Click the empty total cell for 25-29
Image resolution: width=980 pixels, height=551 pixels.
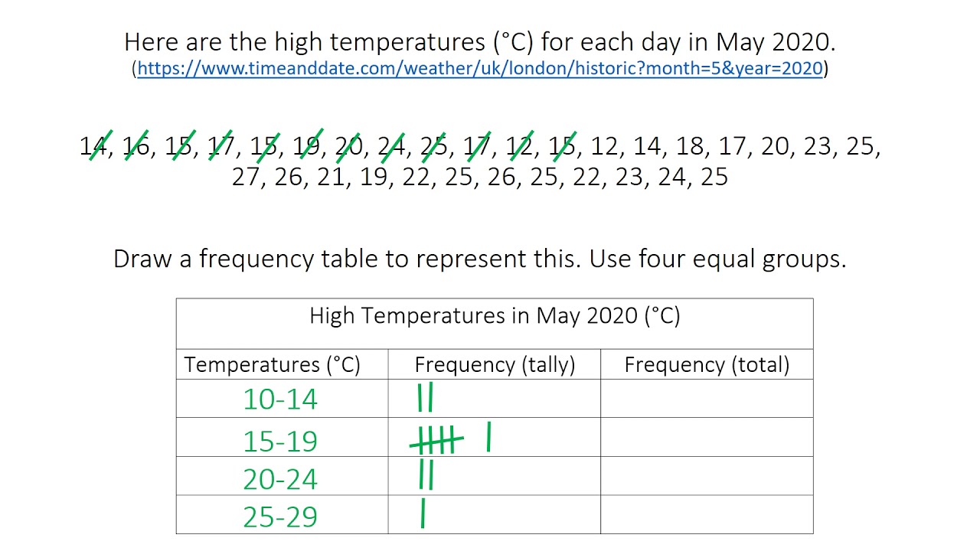tap(707, 514)
